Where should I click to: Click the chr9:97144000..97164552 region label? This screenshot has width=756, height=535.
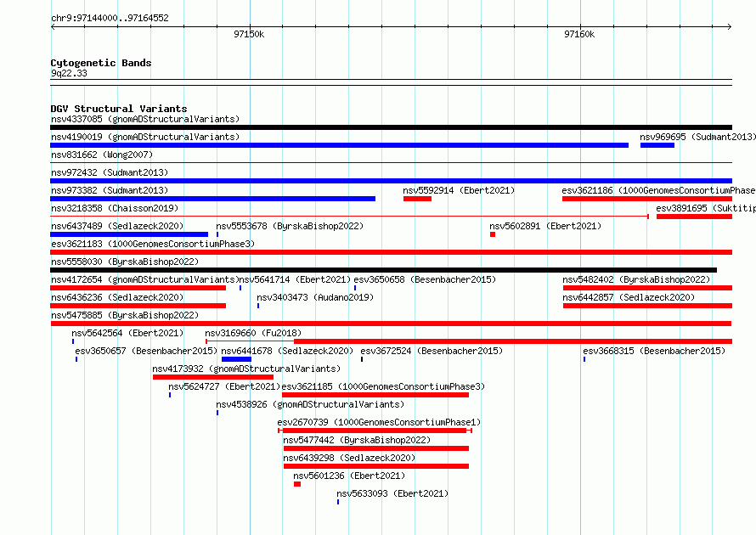[x=110, y=19]
